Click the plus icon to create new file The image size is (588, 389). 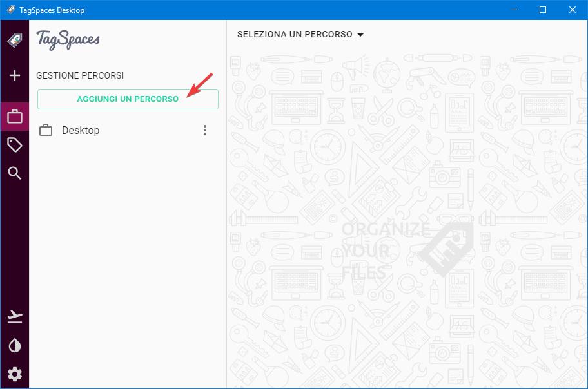pos(15,75)
